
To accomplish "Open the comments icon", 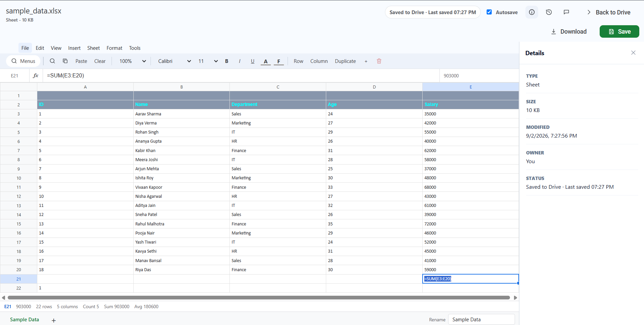I will click(566, 12).
